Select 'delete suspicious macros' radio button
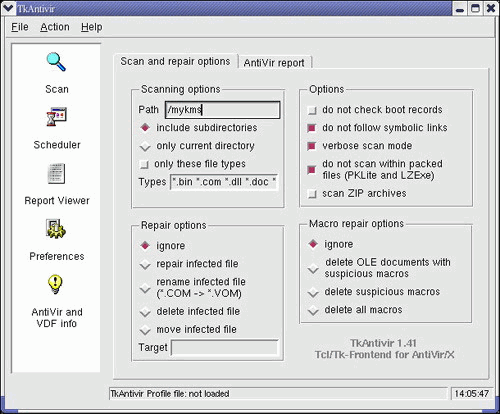 pyautogui.click(x=313, y=293)
